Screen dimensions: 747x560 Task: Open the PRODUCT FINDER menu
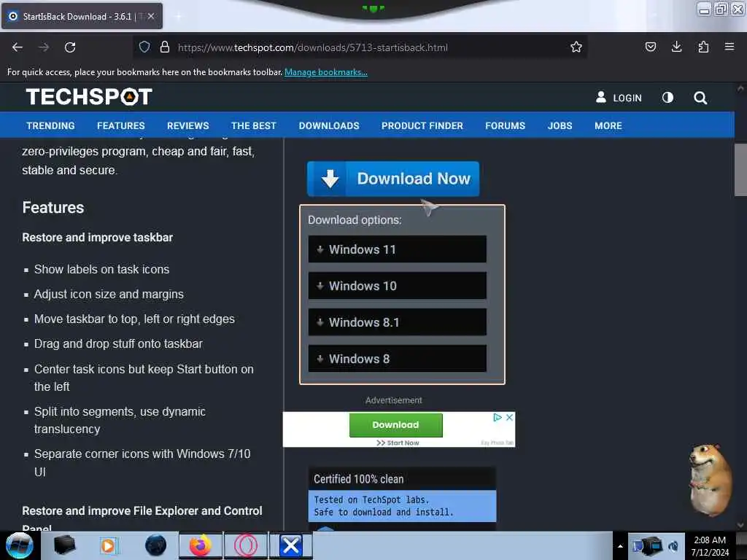click(x=422, y=125)
